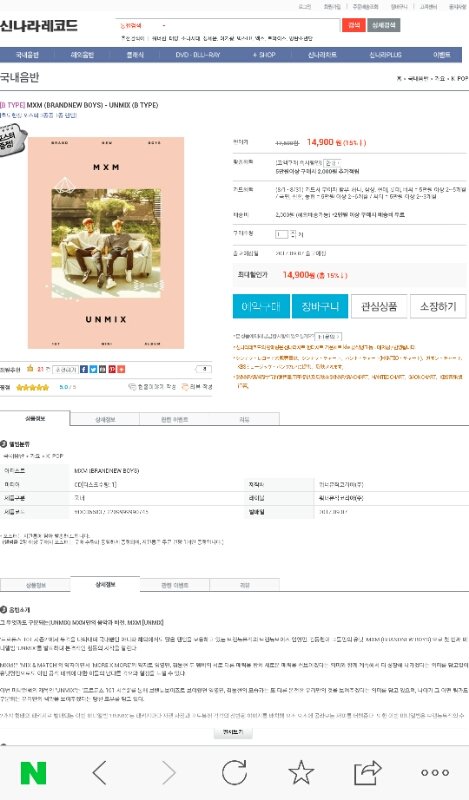
Task: Click the 관심상품 button
Action: point(379,306)
